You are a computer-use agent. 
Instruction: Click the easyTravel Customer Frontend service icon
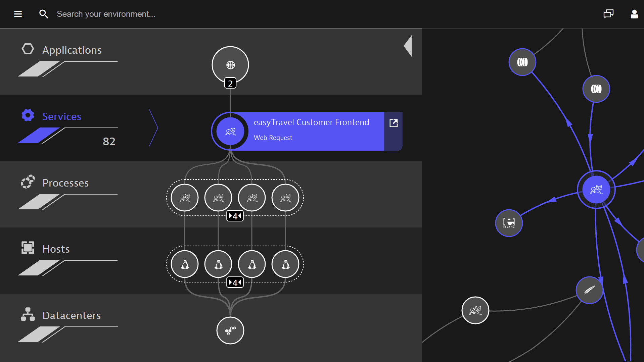coord(230,131)
